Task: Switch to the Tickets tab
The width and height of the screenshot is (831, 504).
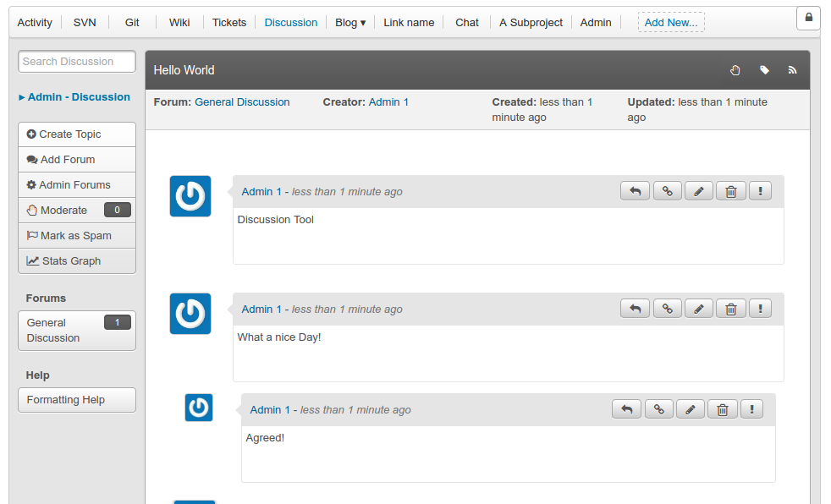Action: point(230,23)
